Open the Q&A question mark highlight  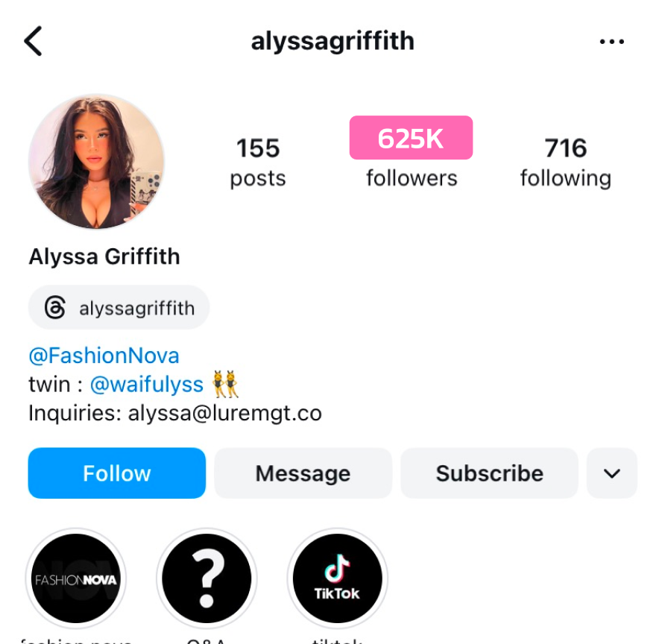tap(207, 578)
